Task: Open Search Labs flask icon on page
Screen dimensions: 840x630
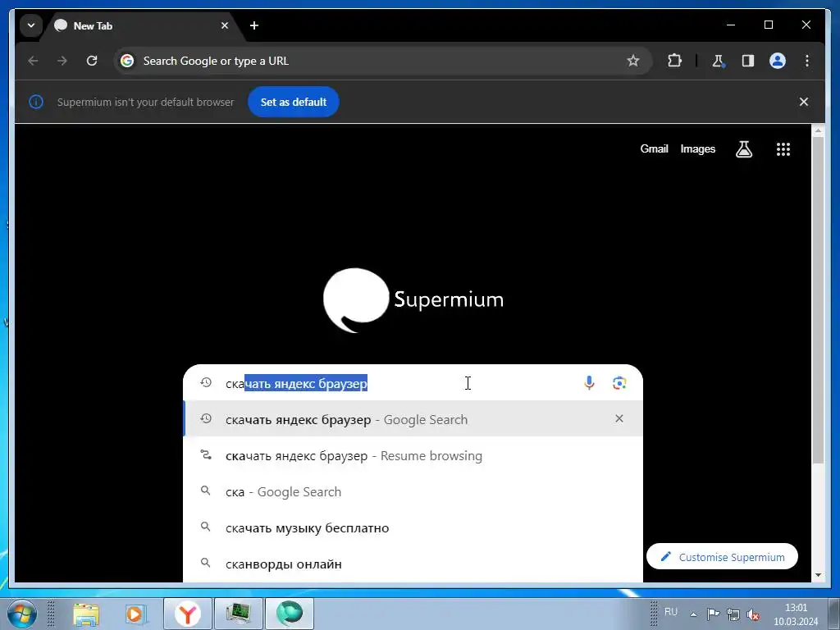Action: [743, 149]
